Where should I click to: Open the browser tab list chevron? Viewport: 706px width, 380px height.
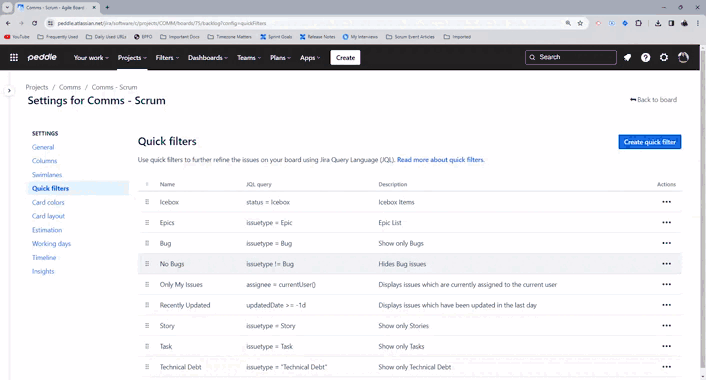pyautogui.click(x=7, y=7)
